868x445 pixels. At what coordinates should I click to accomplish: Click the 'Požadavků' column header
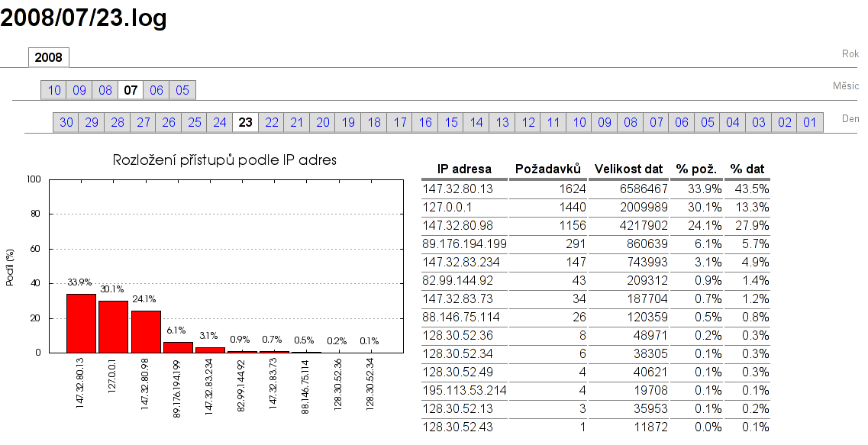(x=549, y=169)
